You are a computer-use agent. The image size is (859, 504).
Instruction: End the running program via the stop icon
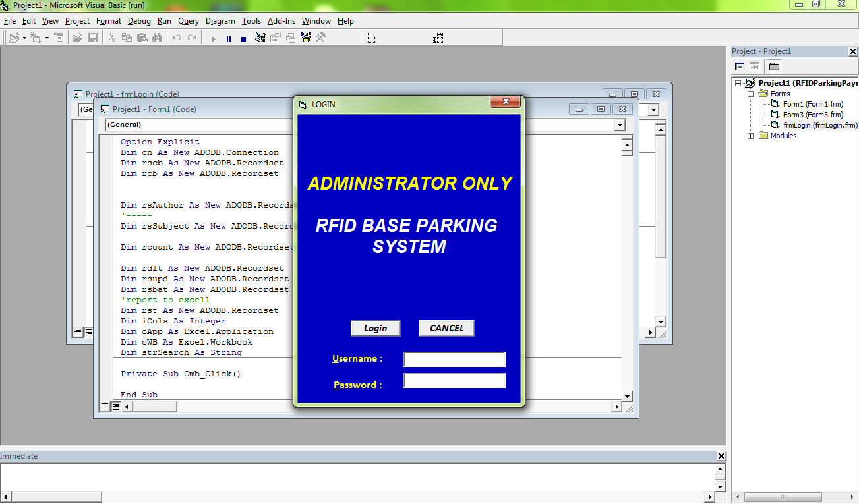coord(243,38)
